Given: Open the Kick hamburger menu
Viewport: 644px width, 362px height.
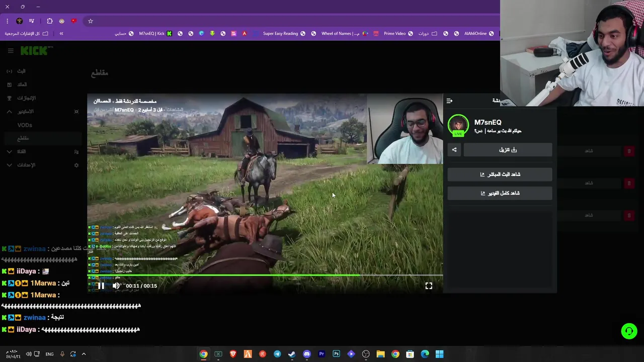Looking at the screenshot, I should point(10,51).
